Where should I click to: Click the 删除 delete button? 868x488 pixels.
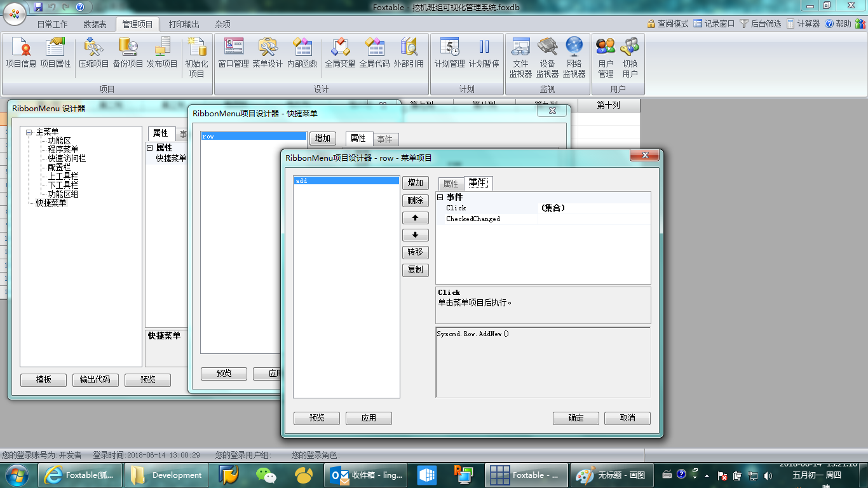(x=416, y=201)
